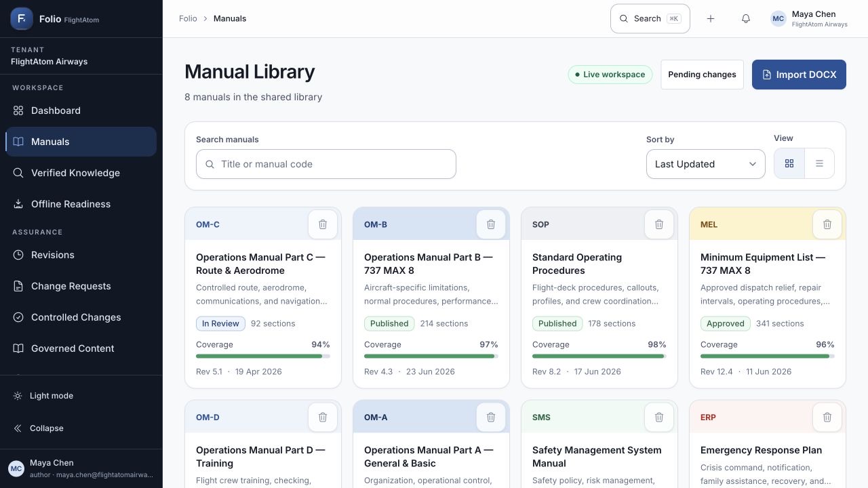Open notifications bell
The width and height of the screenshot is (868, 488).
pyautogui.click(x=746, y=19)
